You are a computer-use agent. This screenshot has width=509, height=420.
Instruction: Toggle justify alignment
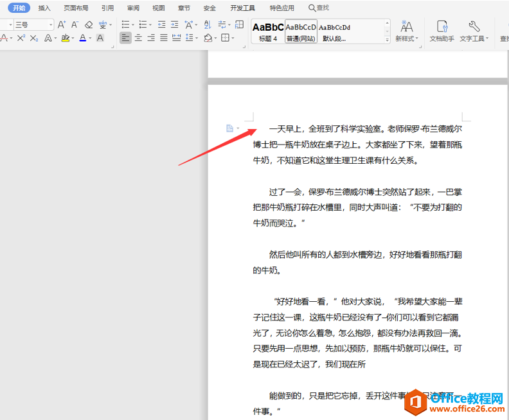click(164, 38)
